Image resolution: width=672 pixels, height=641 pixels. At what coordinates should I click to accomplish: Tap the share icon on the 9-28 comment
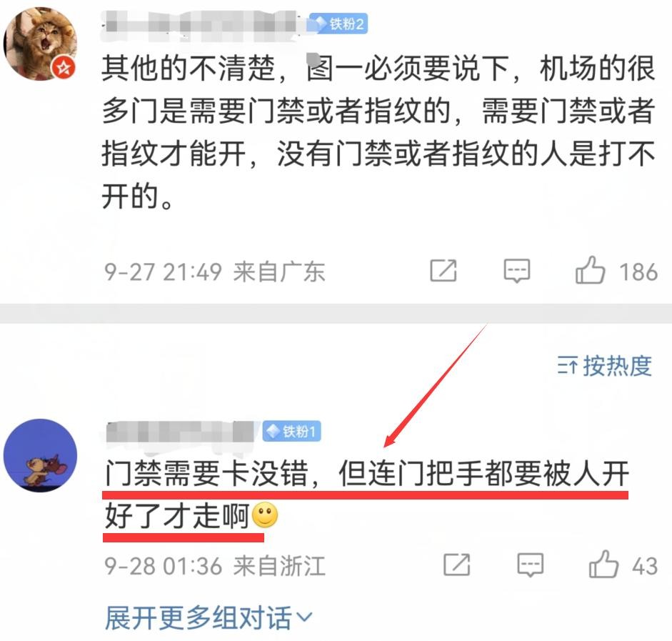point(456,565)
